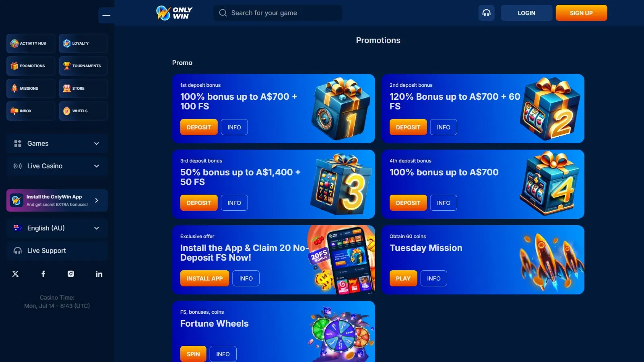Open the English (AU) language dropdown

click(57, 228)
